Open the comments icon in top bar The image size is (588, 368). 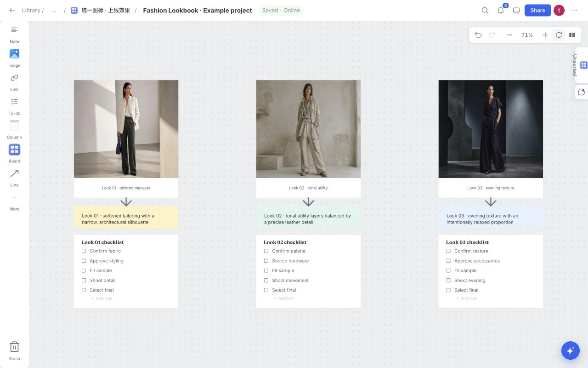[516, 10]
